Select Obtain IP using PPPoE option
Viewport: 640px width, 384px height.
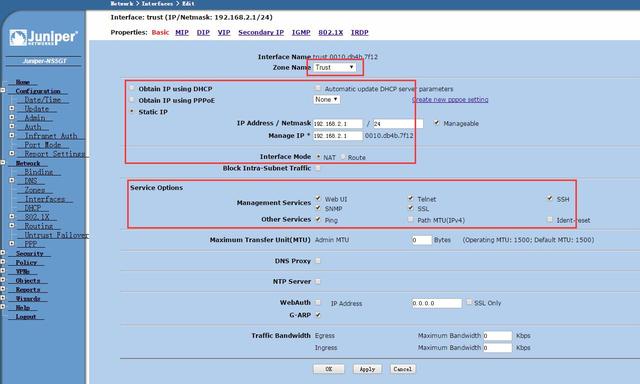click(132, 100)
